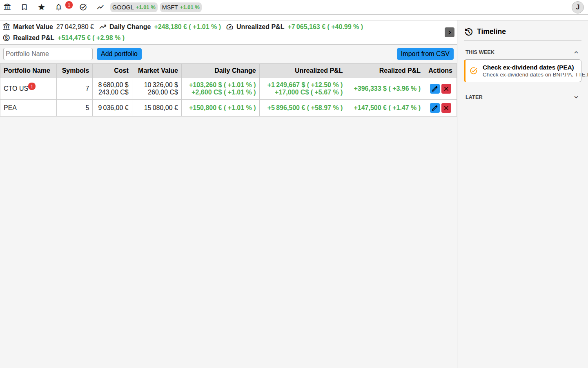The image size is (588, 368).
Task: Open notifications bell icon
Action: tap(59, 7)
